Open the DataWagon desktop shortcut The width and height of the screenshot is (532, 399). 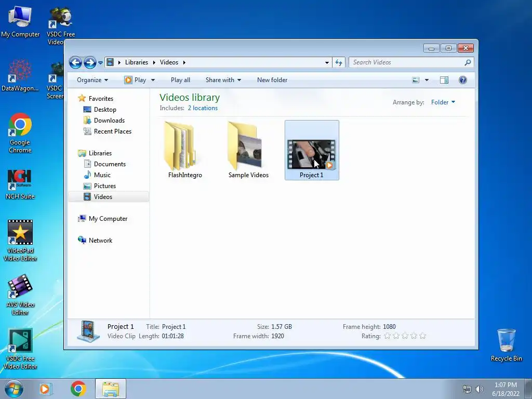point(20,75)
